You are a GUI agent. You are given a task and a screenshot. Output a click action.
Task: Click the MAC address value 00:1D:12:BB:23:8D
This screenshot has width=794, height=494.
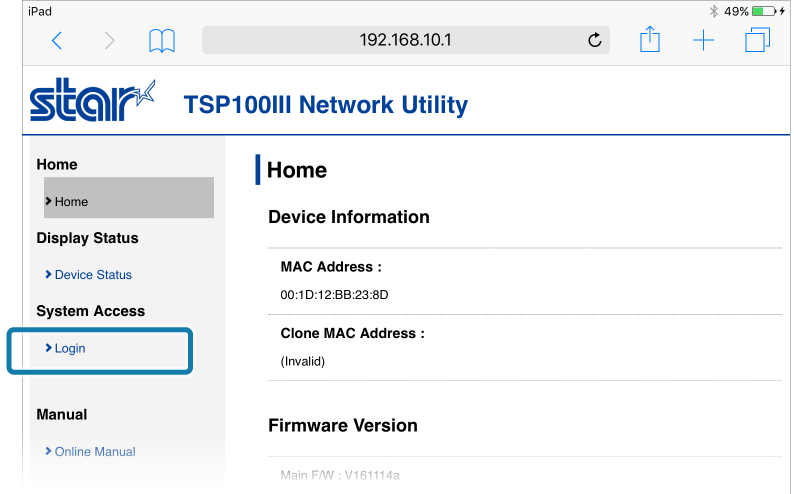pos(334,295)
